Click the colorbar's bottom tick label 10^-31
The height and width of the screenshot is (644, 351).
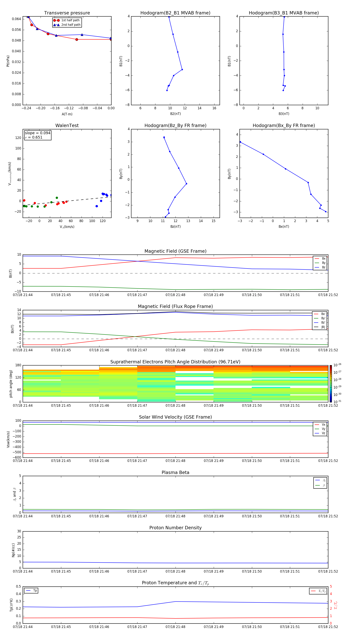[x=337, y=402]
